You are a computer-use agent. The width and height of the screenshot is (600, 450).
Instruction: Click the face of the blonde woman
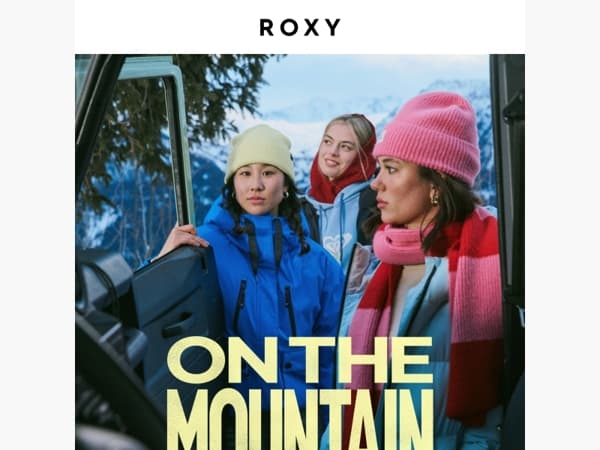337,153
